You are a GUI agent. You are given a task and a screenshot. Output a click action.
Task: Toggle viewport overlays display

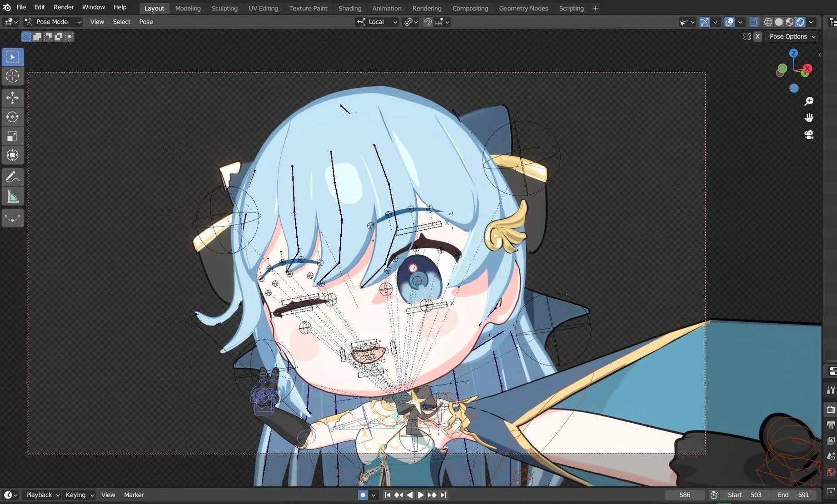[729, 22]
